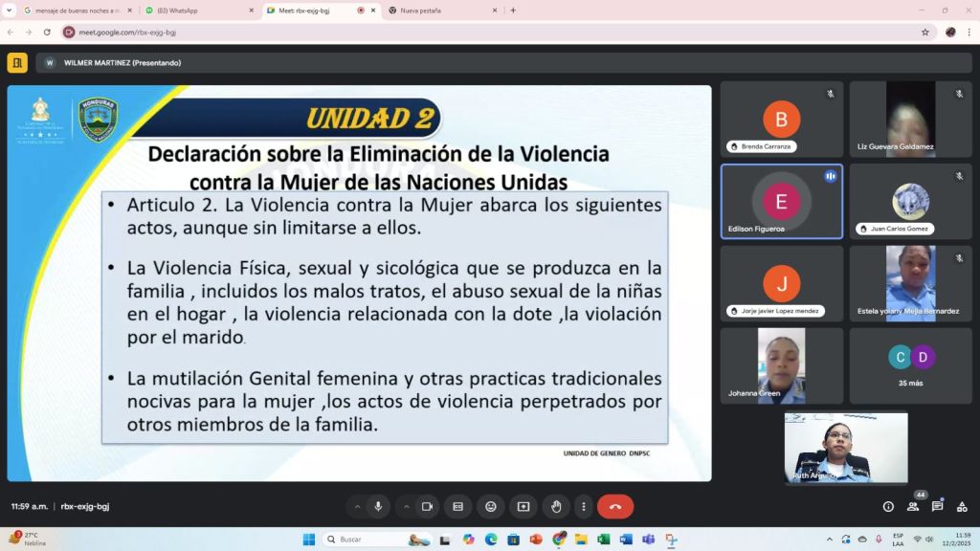
Task: Raise hand in the meeting
Action: coord(556,506)
